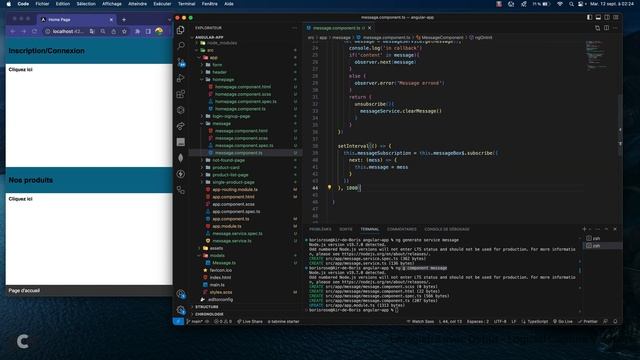The image size is (640, 360).
Task: Switch to the PROBLÈMES panel tab
Action: click(320, 229)
